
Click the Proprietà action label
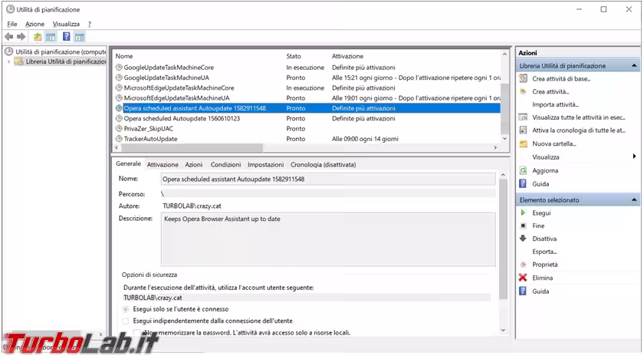tap(545, 265)
